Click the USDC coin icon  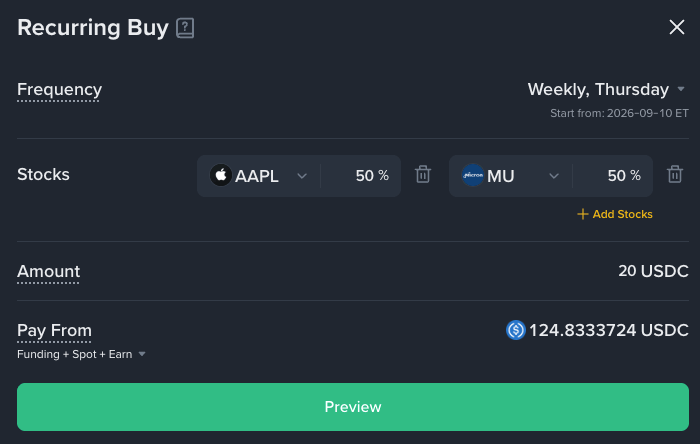[x=516, y=330]
